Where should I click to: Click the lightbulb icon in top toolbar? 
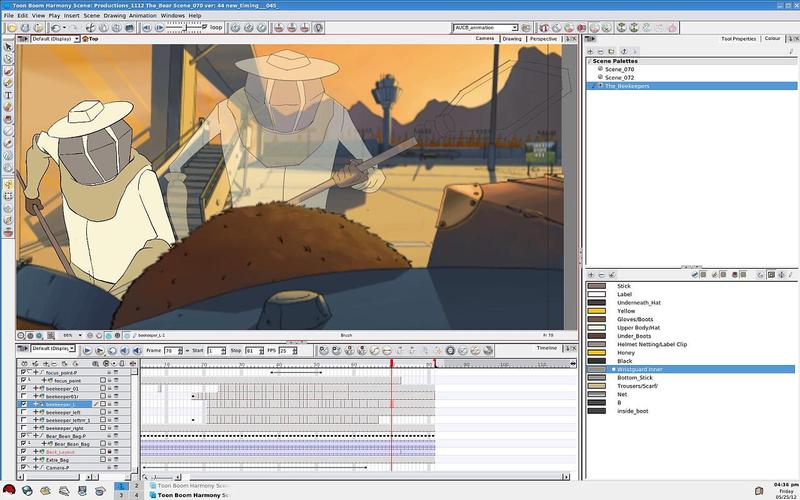pyautogui.click(x=318, y=28)
